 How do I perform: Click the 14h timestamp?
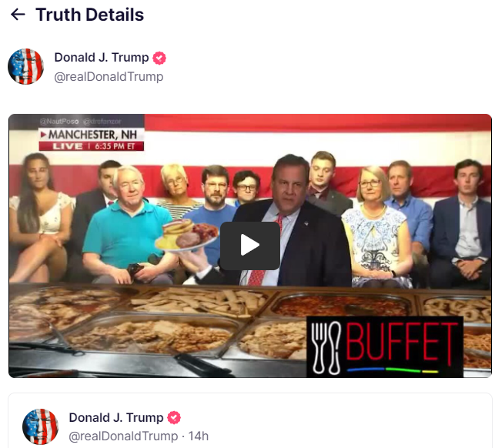199,436
